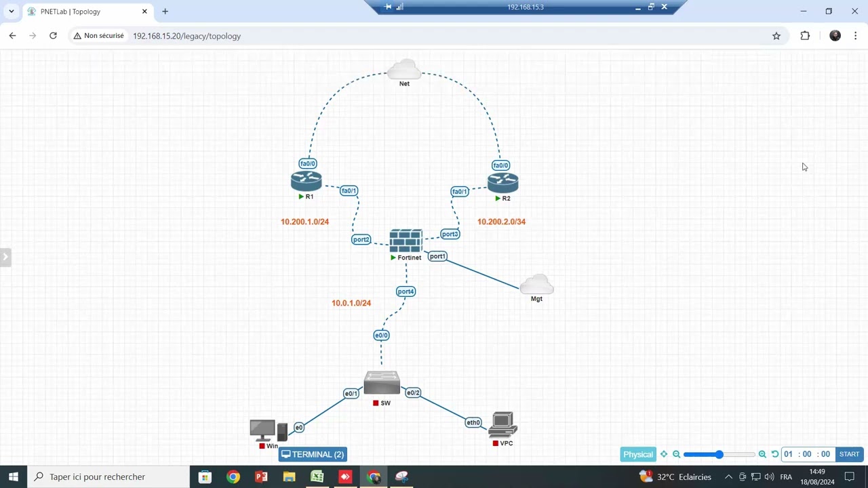Viewport: 868px width, 488px height.
Task: Open the Windows Start menu
Action: point(14,476)
